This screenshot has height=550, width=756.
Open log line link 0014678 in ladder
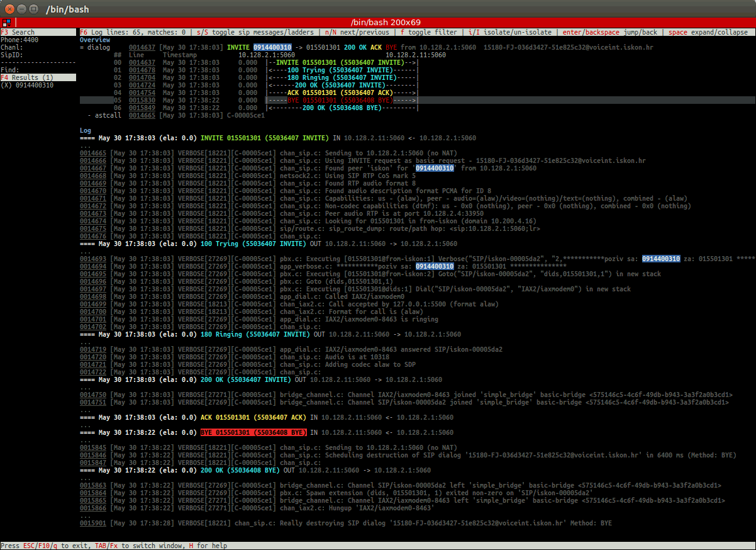coord(142,70)
